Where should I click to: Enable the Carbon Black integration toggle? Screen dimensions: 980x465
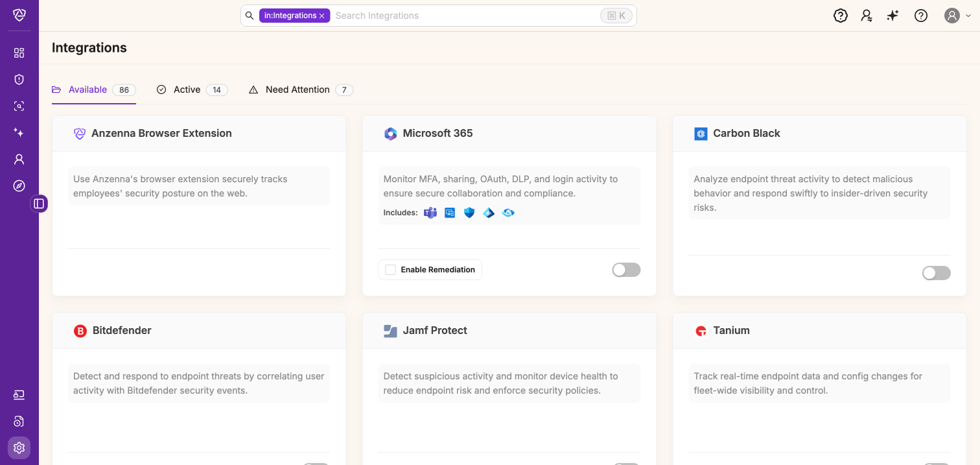pyautogui.click(x=936, y=273)
